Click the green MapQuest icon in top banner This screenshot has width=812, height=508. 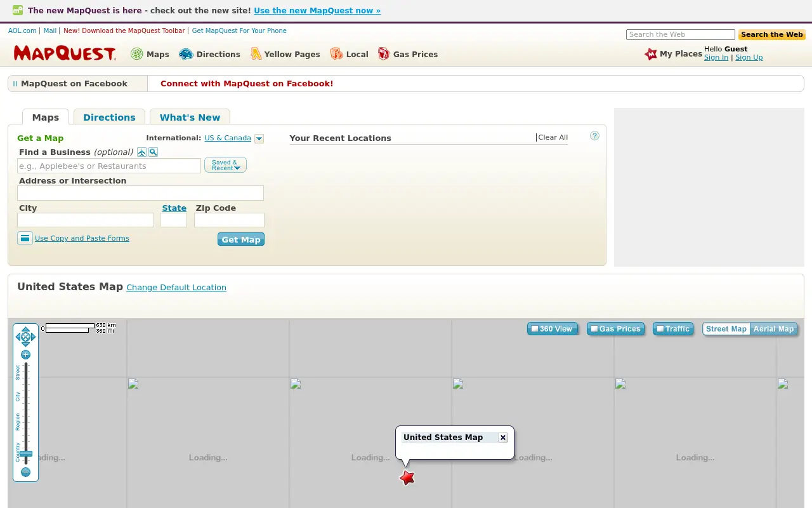pyautogui.click(x=18, y=10)
